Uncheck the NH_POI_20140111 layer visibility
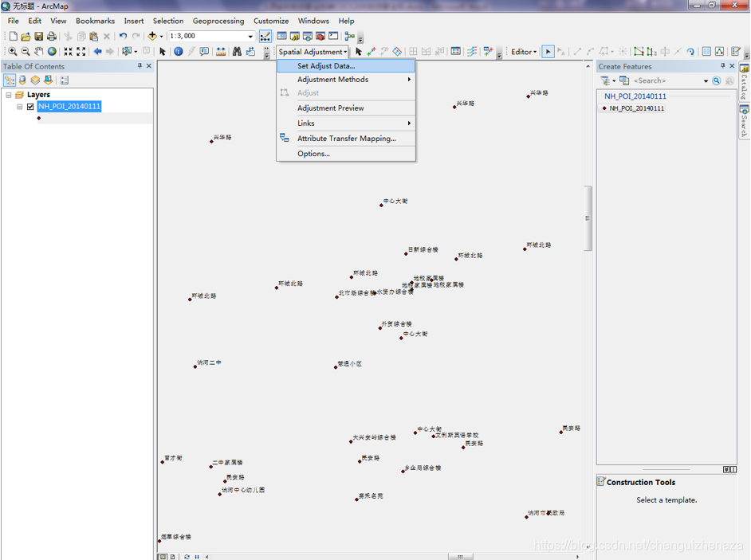This screenshot has width=751, height=560. [x=30, y=106]
